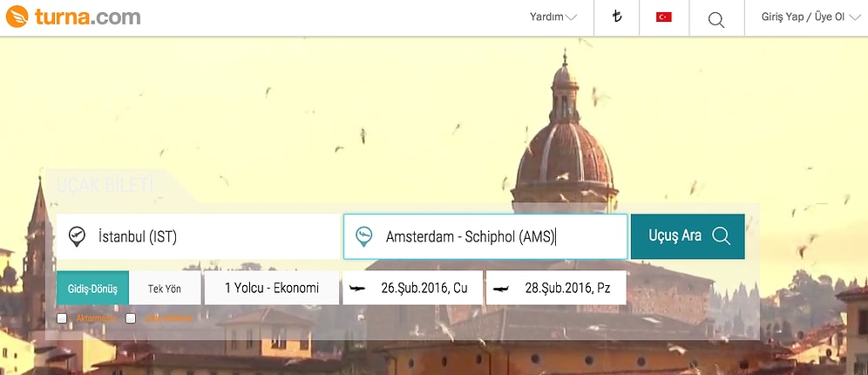Tick the second checkbox beside Aktarmasız

131,318
